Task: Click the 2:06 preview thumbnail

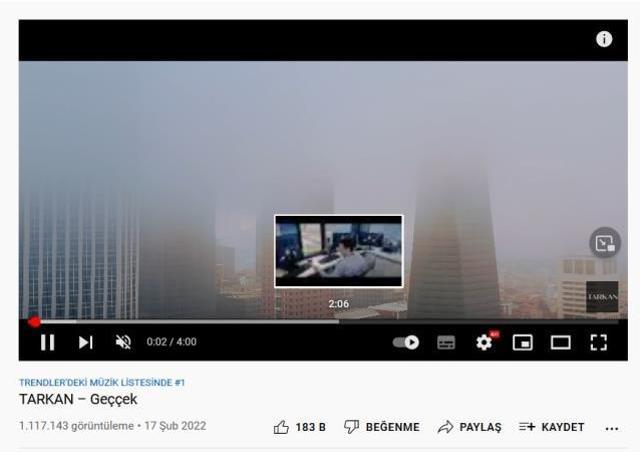Action: 338,251
